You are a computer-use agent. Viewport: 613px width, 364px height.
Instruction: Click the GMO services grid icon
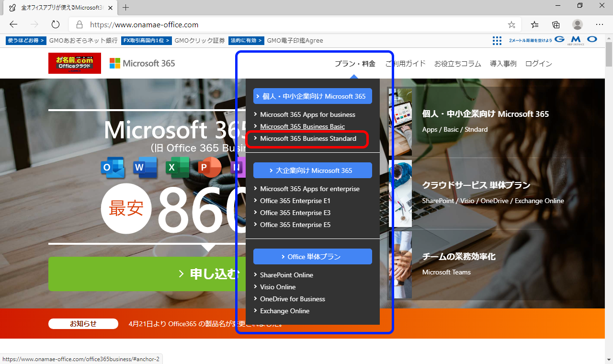497,41
